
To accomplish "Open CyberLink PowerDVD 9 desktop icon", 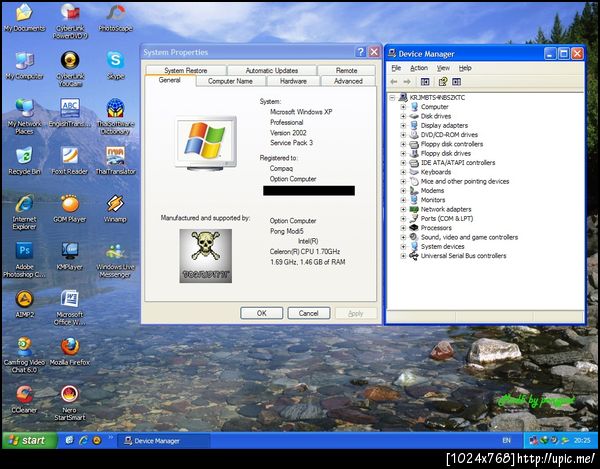I will pos(70,21).
